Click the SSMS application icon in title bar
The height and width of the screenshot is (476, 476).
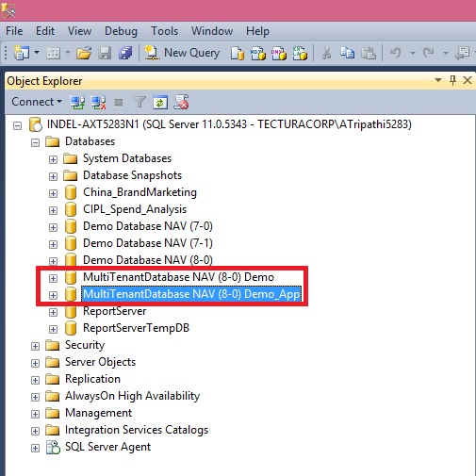pyautogui.click(x=8, y=10)
